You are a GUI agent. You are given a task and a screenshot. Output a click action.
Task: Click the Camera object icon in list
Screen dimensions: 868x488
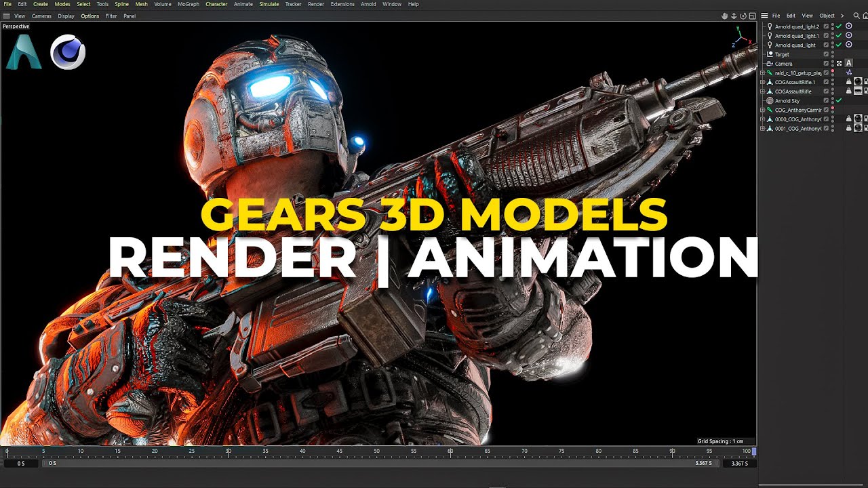pyautogui.click(x=770, y=64)
